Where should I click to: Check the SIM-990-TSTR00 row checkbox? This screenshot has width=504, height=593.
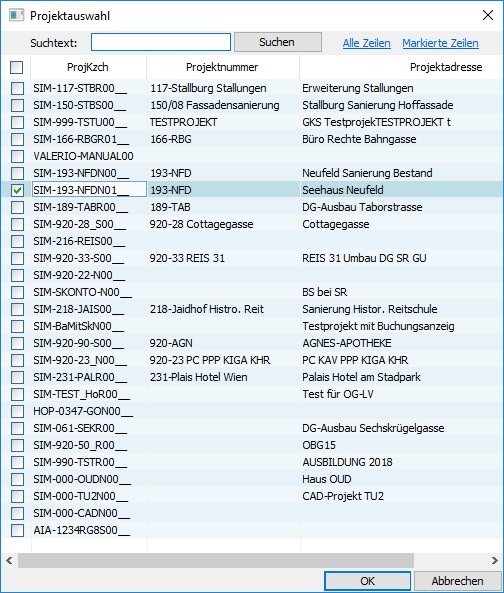[x=17, y=462]
